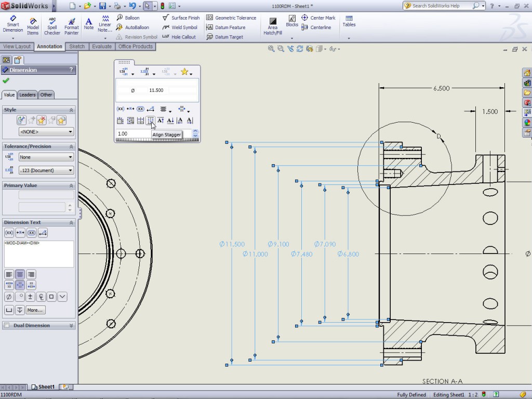Insert a Weld Symbol
Screen dimensions: 532x399
(180, 27)
